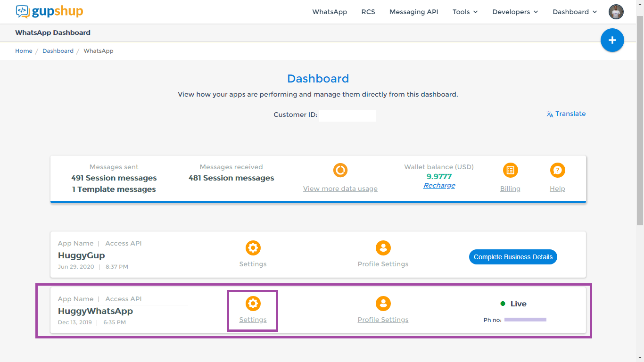Open the Messaging API nav item
The image size is (644, 362).
(413, 12)
